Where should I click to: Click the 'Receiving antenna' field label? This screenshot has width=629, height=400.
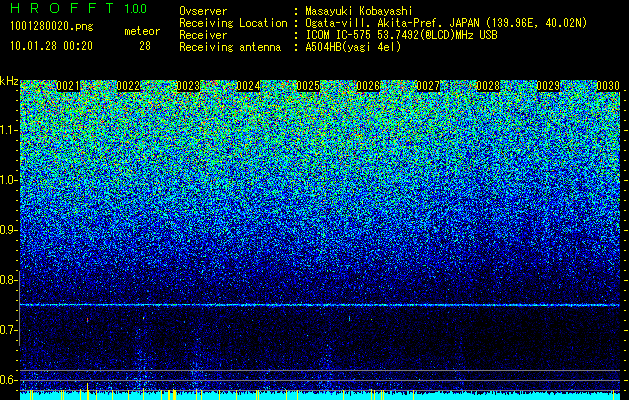coord(230,47)
